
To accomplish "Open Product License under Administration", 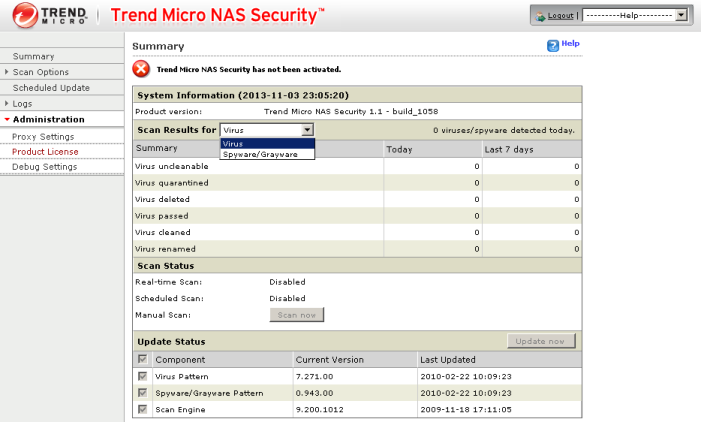I will click(45, 152).
